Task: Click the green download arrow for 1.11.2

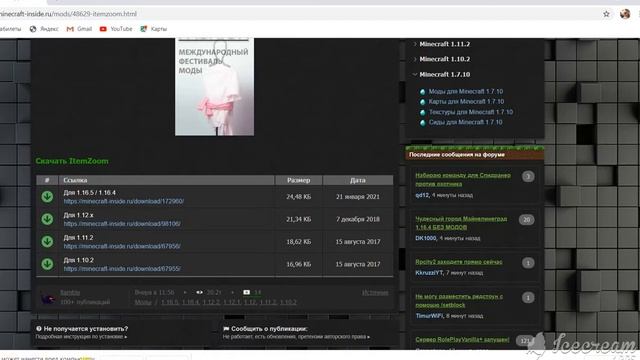Action: click(47, 242)
